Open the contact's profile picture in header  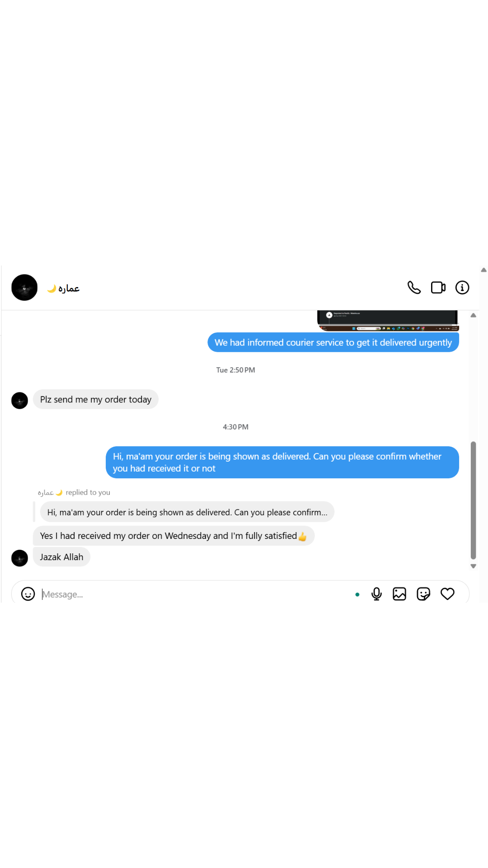[x=24, y=288]
